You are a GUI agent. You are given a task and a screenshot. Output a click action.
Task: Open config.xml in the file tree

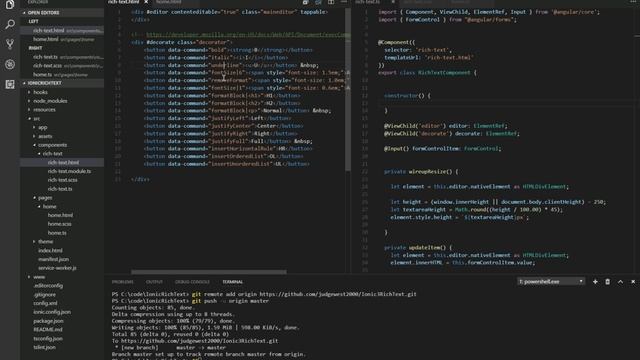click(x=45, y=303)
